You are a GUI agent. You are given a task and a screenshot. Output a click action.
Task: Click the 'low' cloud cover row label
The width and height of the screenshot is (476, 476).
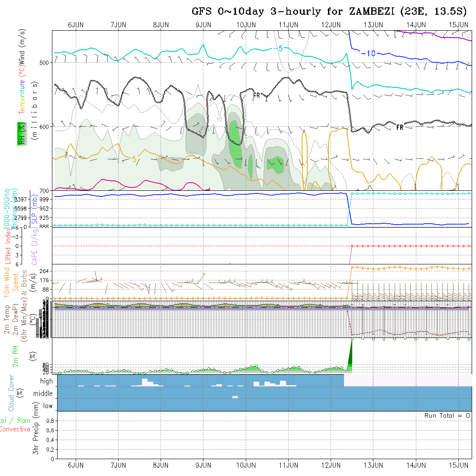(48, 406)
